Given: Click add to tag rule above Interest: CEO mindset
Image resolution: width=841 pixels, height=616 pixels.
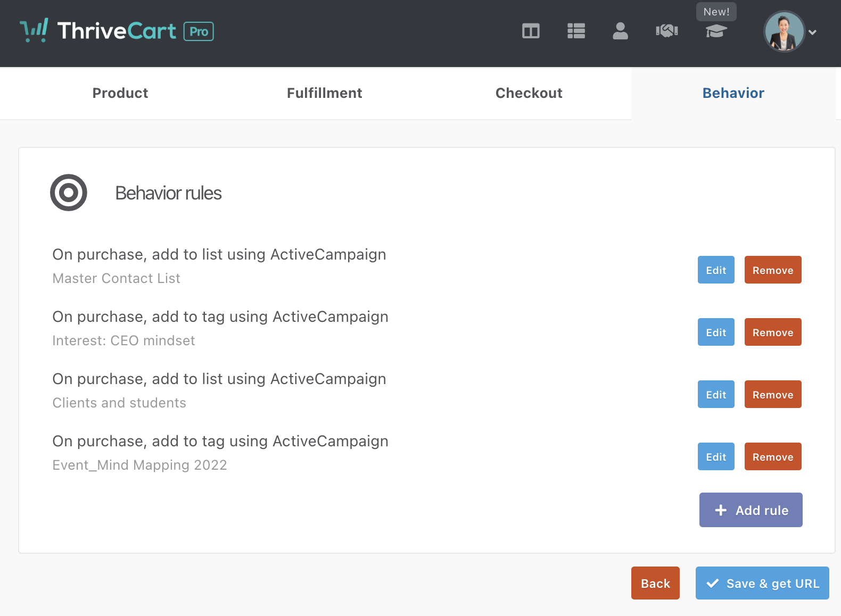Looking at the screenshot, I should pos(220,317).
